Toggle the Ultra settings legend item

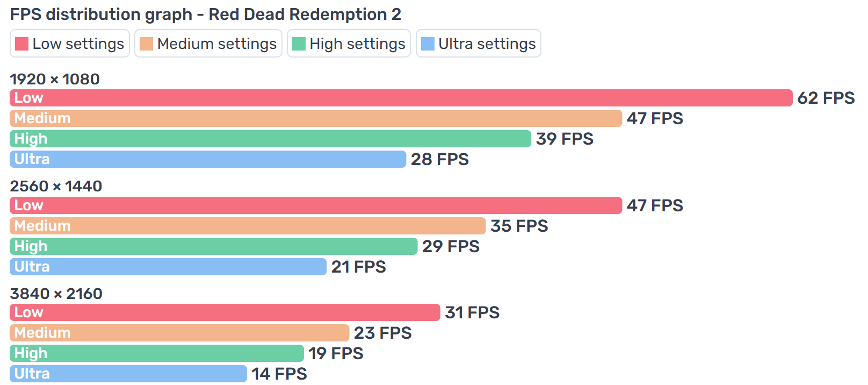pyautogui.click(x=479, y=44)
